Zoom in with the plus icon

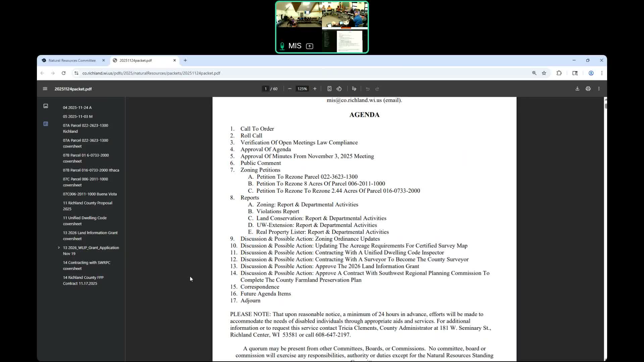[315, 89]
